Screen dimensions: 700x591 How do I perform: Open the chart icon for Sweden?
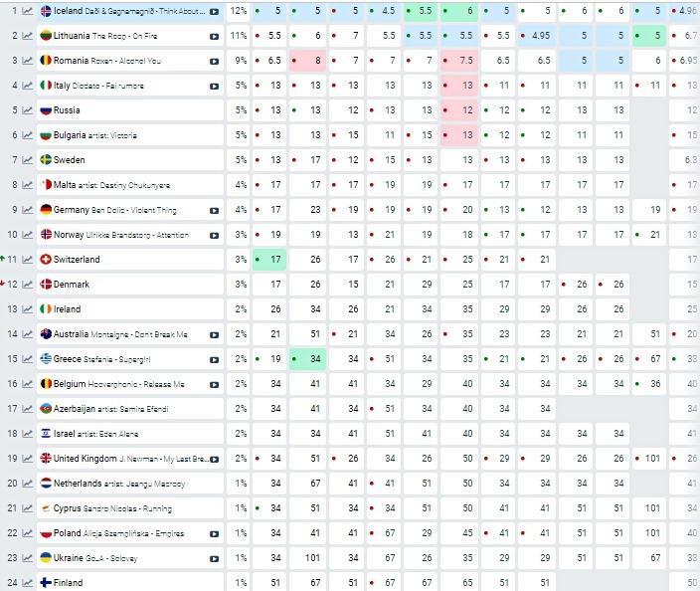click(x=28, y=160)
